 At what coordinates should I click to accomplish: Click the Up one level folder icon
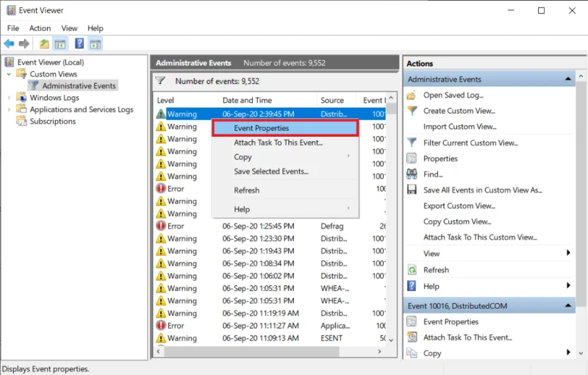pos(44,44)
